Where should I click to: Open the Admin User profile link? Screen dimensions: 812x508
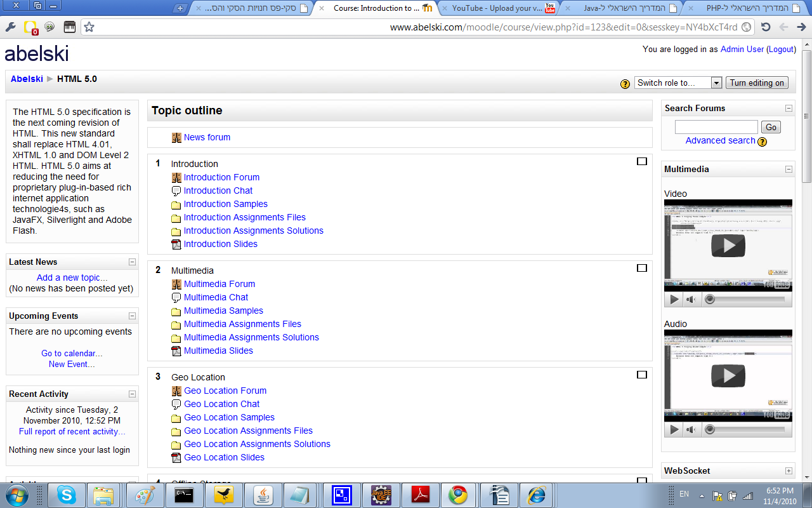[x=742, y=49]
